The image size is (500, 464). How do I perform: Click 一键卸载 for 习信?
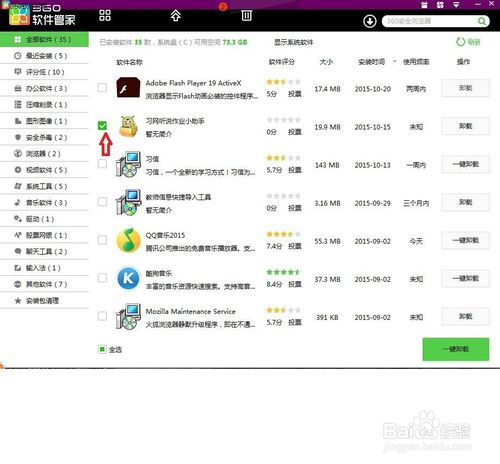coord(465,164)
